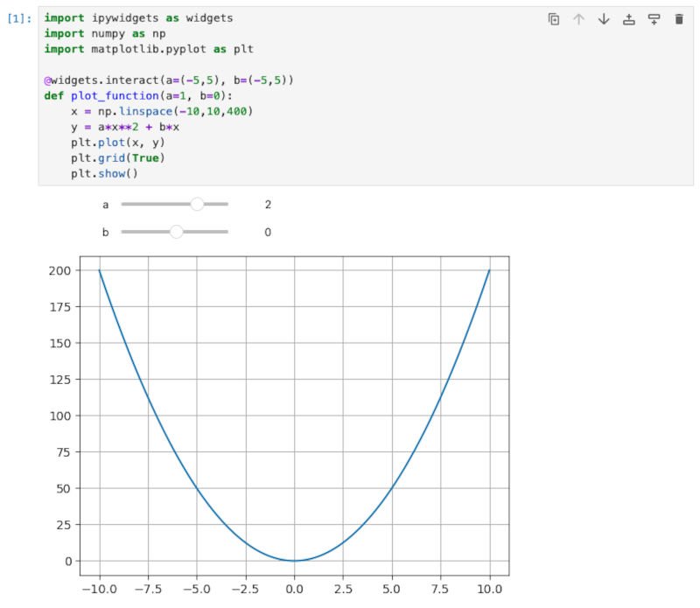
Task: Move the cell up with arrow icon
Action: (x=578, y=19)
